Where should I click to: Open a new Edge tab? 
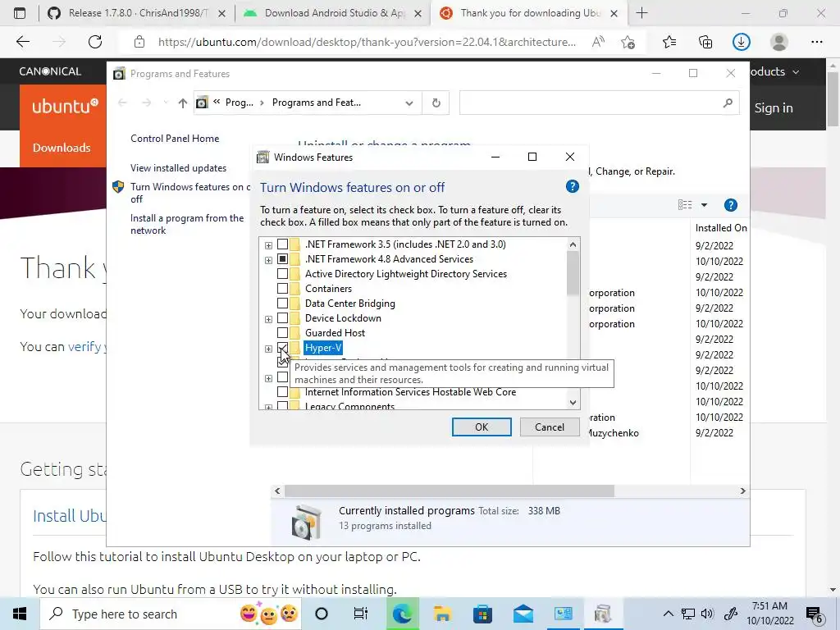[641, 13]
